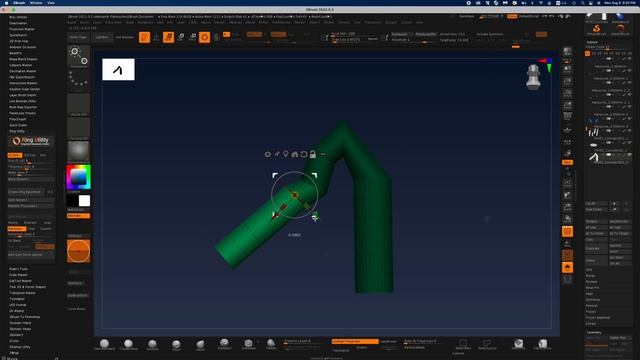
Task: Expand the Geometry section in Tool panel
Action: [x=594, y=333]
